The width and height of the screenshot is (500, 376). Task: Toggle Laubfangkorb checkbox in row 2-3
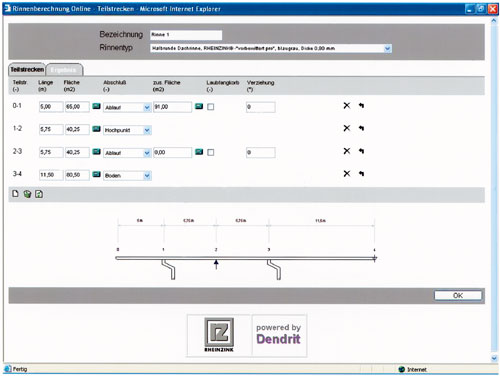(x=211, y=152)
